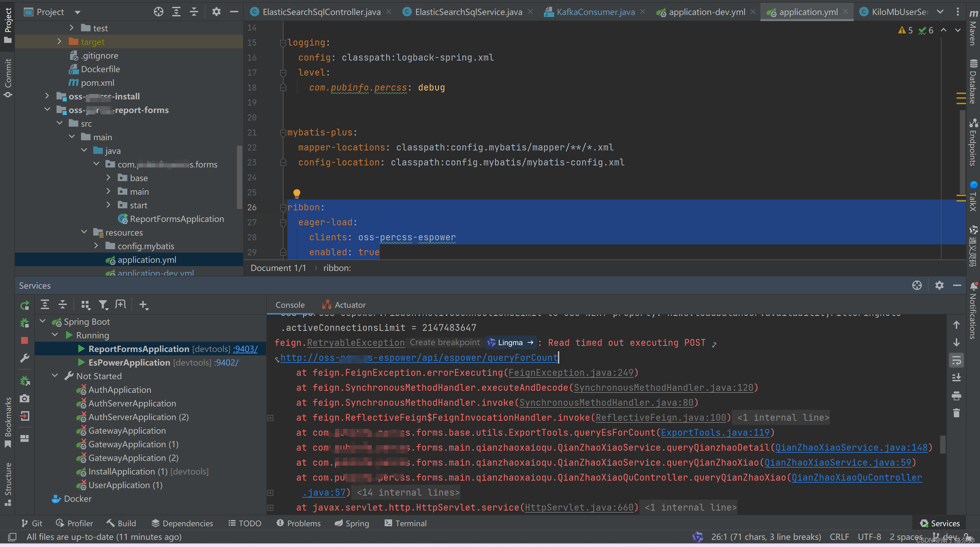Open the Services panel gear settings
Viewport: 980px width, 547px height.
[x=939, y=285]
